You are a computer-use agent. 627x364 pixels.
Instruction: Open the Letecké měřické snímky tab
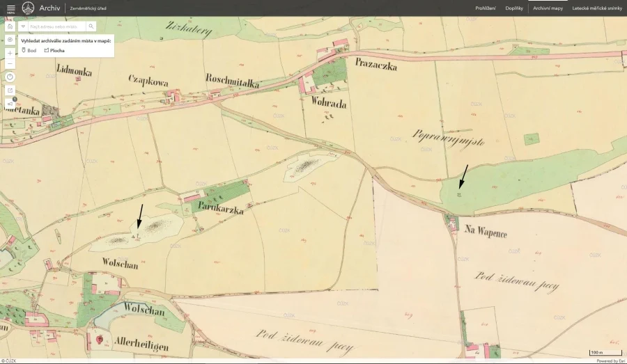pyautogui.click(x=597, y=8)
